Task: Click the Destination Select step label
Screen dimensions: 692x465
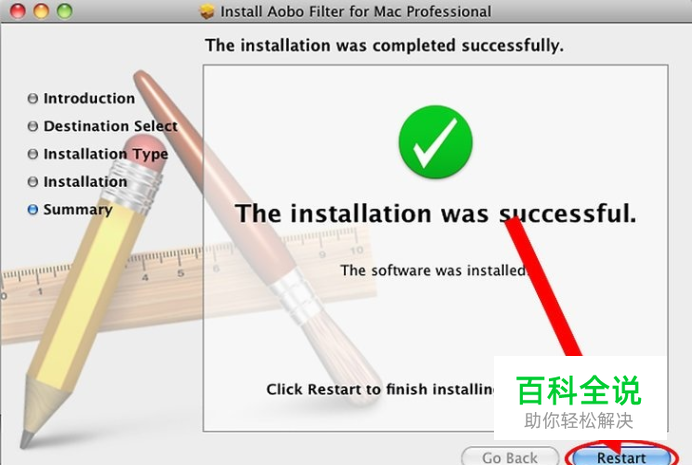Action: [110, 126]
